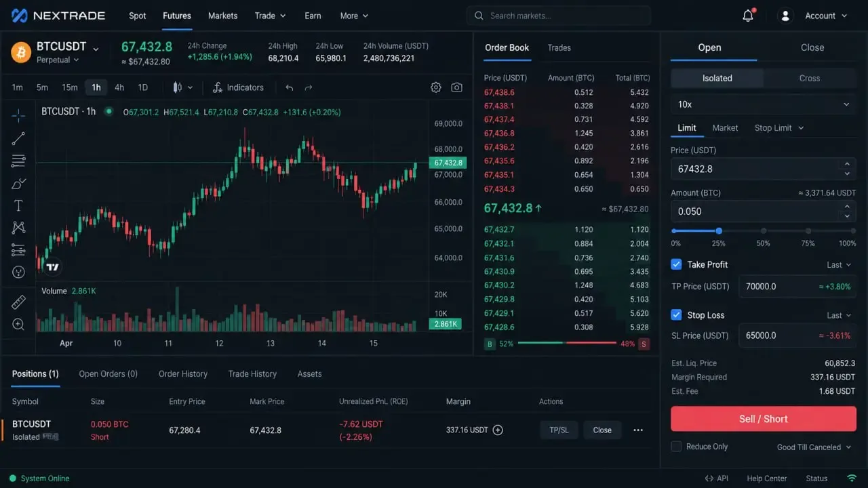
Task: Open the Open Orders (0) tab
Action: tap(108, 374)
